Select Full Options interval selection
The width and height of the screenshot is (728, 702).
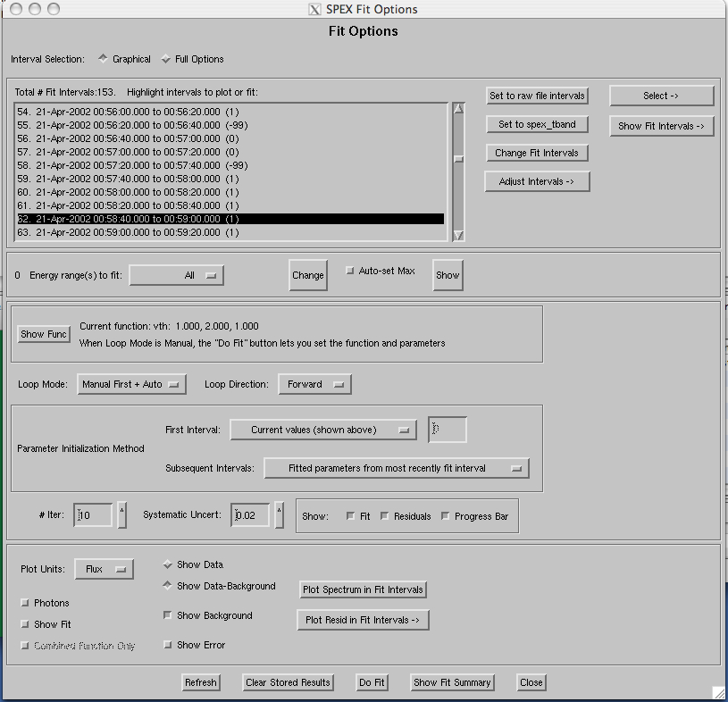pos(165,59)
